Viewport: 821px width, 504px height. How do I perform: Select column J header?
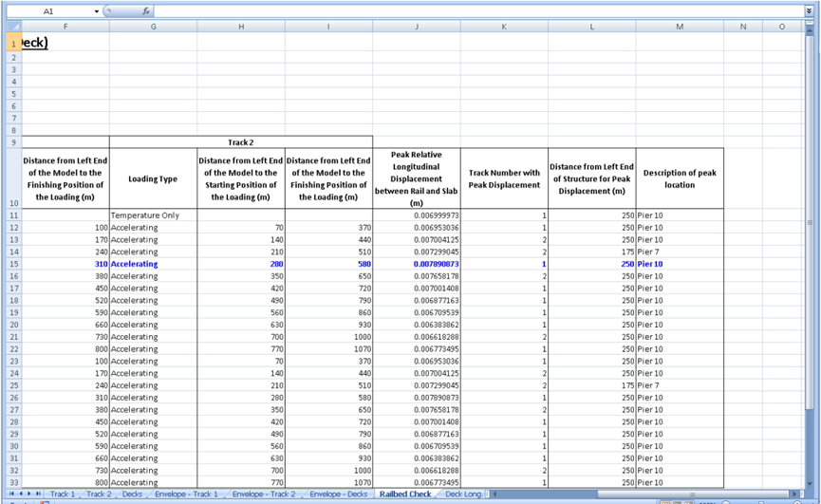(417, 27)
